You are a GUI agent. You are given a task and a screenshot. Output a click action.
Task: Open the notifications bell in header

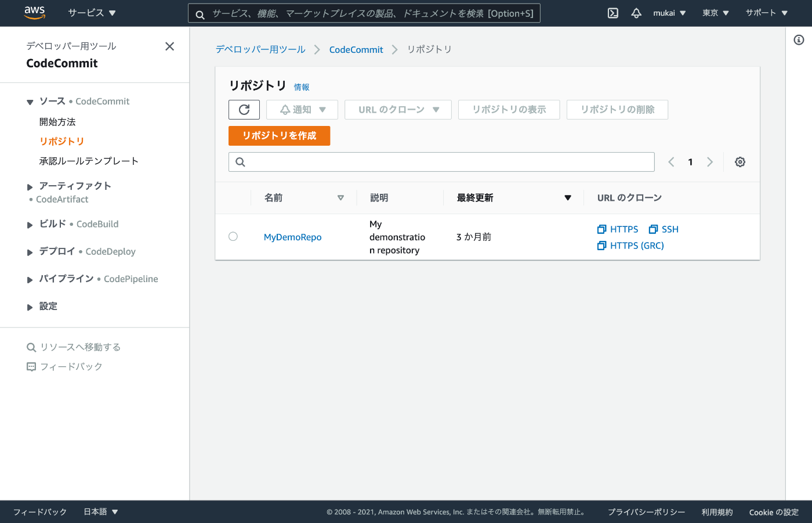(636, 13)
